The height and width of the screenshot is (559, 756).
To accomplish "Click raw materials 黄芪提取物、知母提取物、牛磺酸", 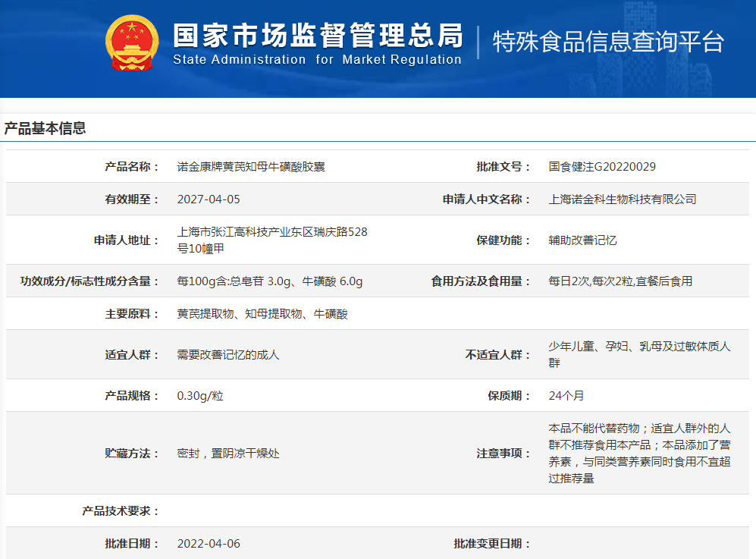I will click(x=262, y=314).
